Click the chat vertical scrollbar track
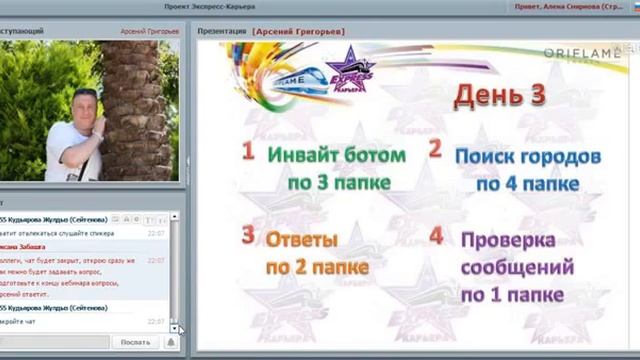Viewport: 640px width, 360px height. coord(174,272)
